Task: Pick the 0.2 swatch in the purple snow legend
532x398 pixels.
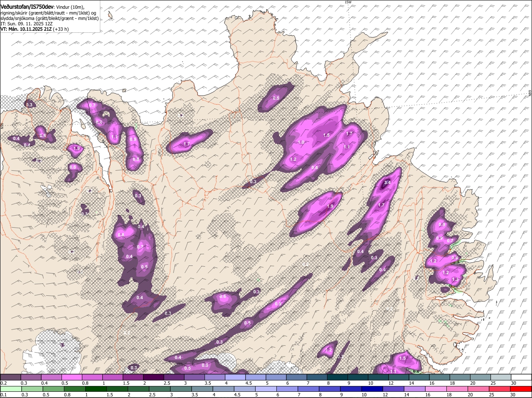Action: click(x=10, y=377)
